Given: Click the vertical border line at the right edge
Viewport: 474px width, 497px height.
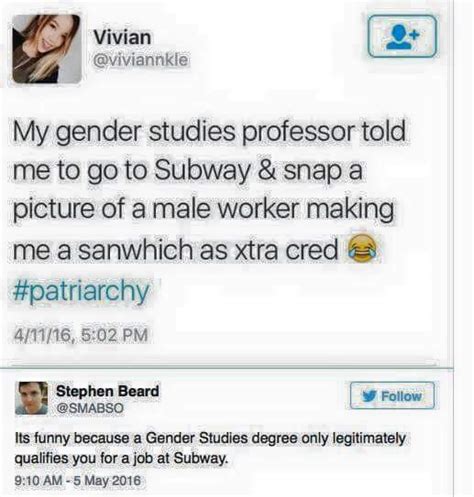Looking at the screenshot, I should [x=453, y=248].
